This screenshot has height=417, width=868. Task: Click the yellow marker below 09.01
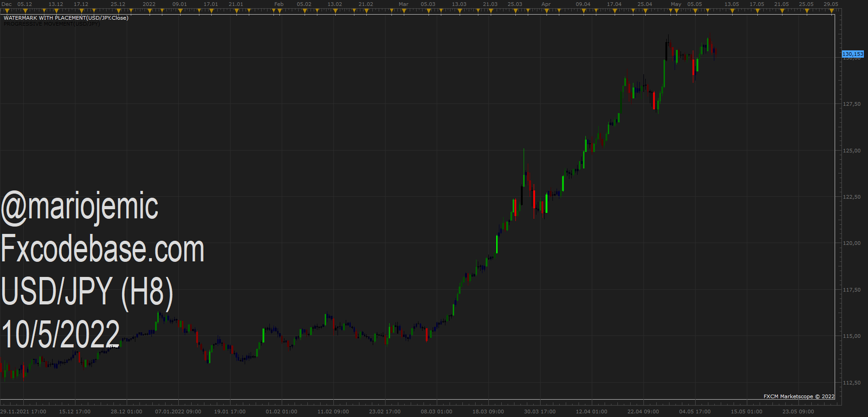[x=180, y=11]
